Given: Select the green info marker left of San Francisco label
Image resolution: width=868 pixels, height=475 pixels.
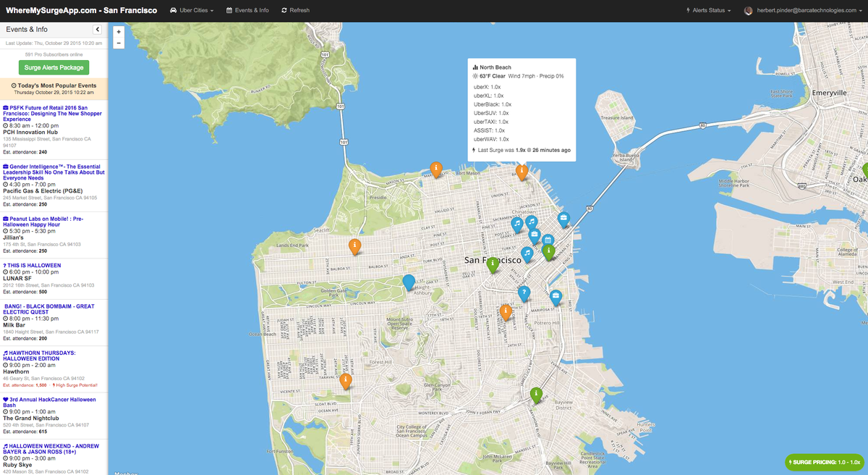Looking at the screenshot, I should 493,265.
